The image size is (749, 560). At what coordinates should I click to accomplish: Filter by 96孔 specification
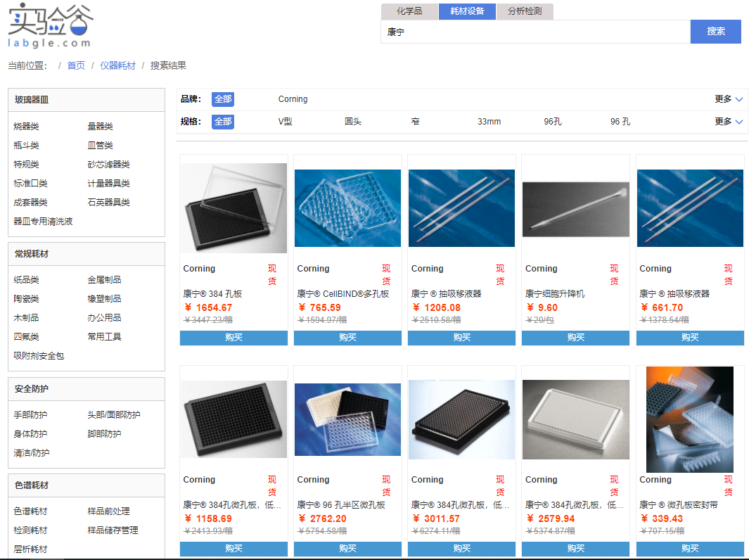(x=553, y=122)
